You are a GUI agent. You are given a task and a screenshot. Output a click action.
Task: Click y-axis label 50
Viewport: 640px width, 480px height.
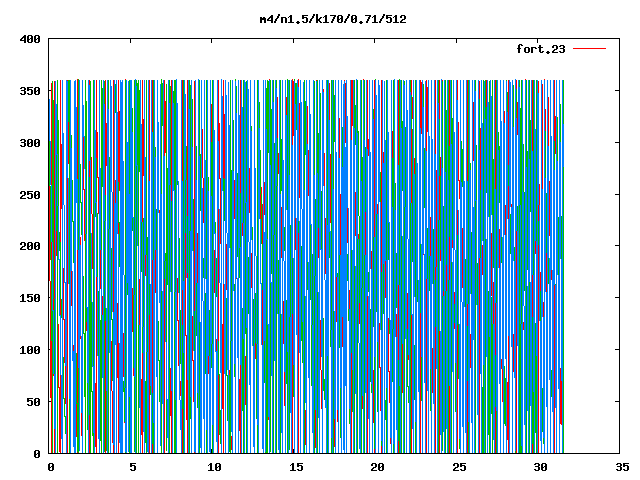point(33,402)
